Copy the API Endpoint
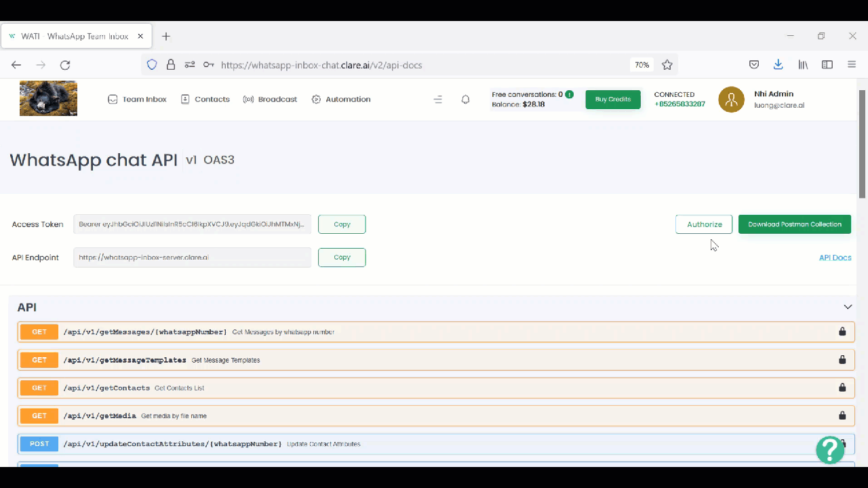Viewport: 868px width, 488px height. point(342,258)
